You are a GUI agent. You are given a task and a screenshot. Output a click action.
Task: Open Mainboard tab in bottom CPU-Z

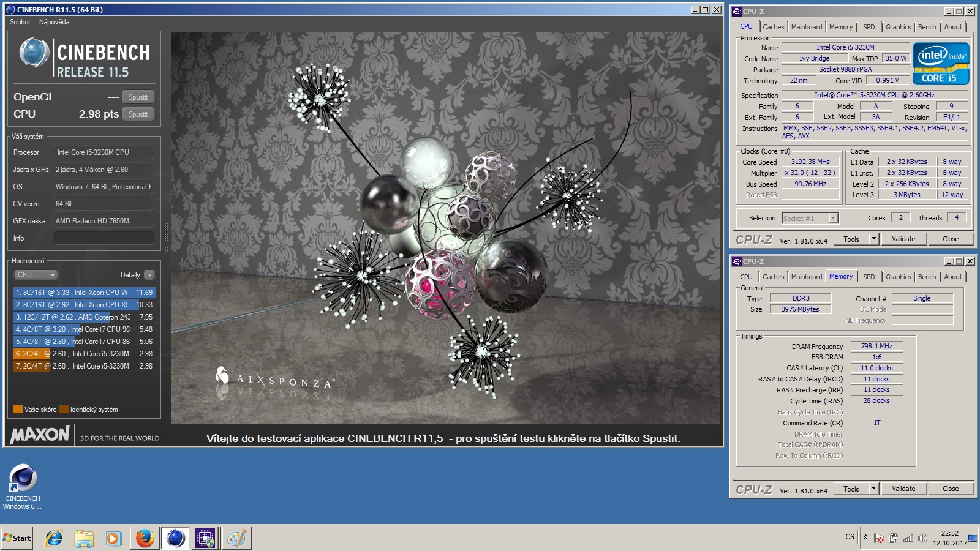[x=807, y=277]
